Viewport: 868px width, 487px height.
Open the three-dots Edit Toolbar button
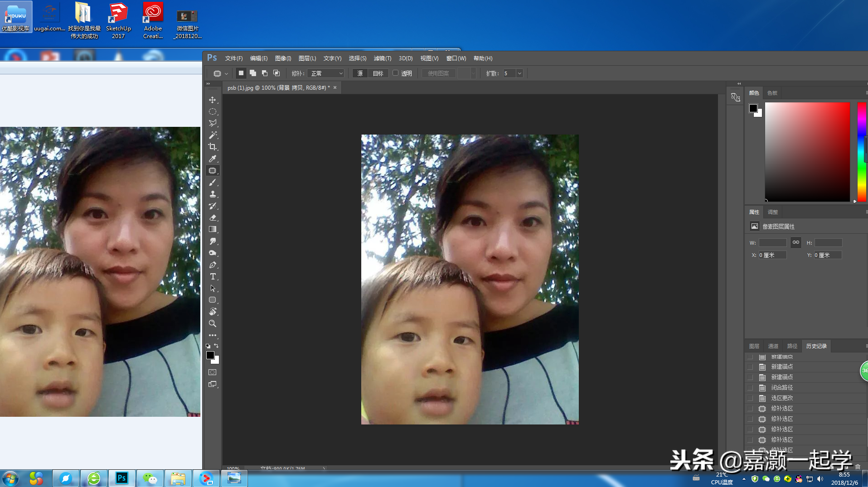(x=212, y=335)
